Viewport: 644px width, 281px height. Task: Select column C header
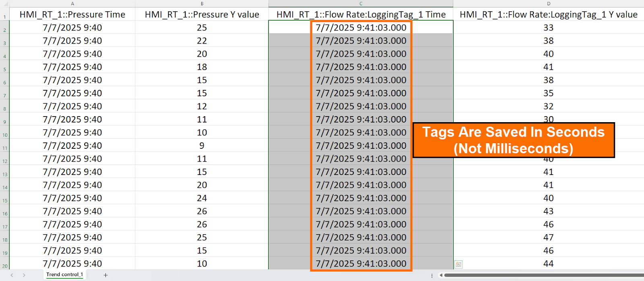[x=361, y=4]
